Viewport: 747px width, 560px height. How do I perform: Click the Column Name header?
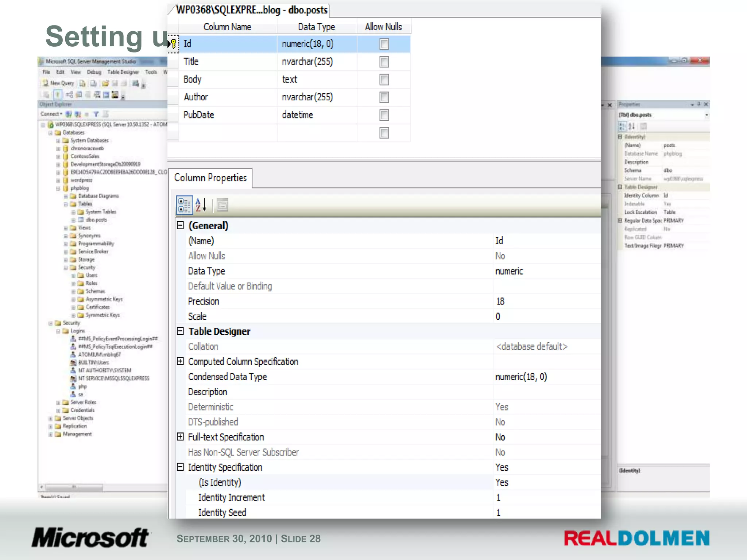point(227,27)
